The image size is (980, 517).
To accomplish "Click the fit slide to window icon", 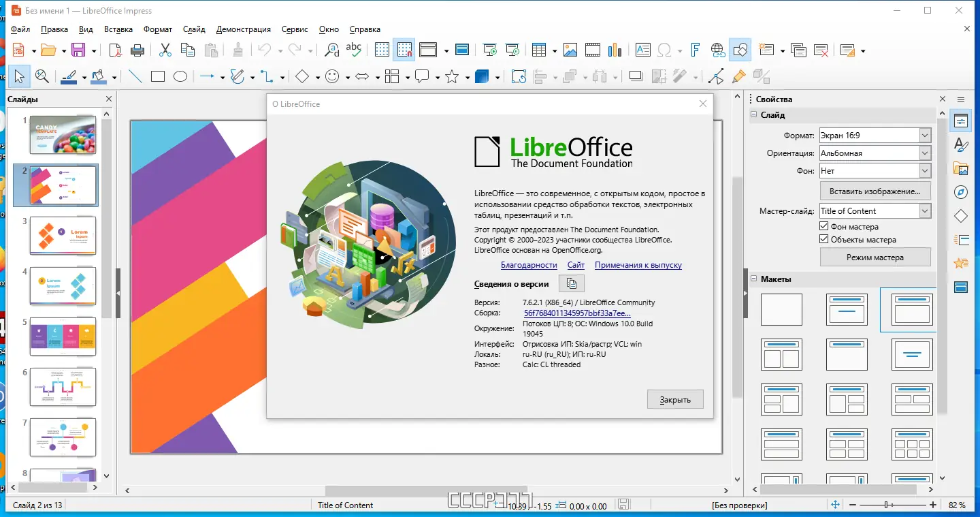I will [835, 505].
